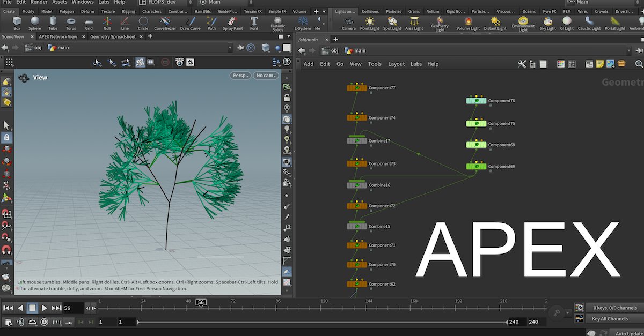
Task: Select the Component69 node
Action: 477,166
